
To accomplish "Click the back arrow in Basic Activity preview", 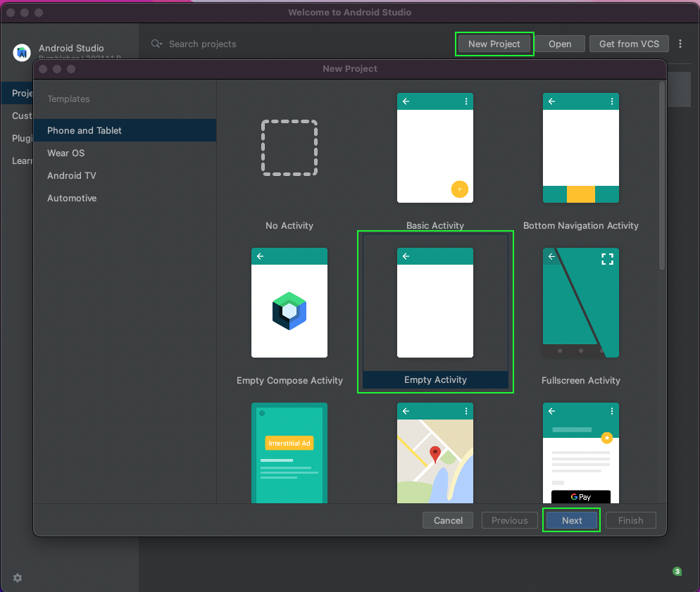I will 406,101.
